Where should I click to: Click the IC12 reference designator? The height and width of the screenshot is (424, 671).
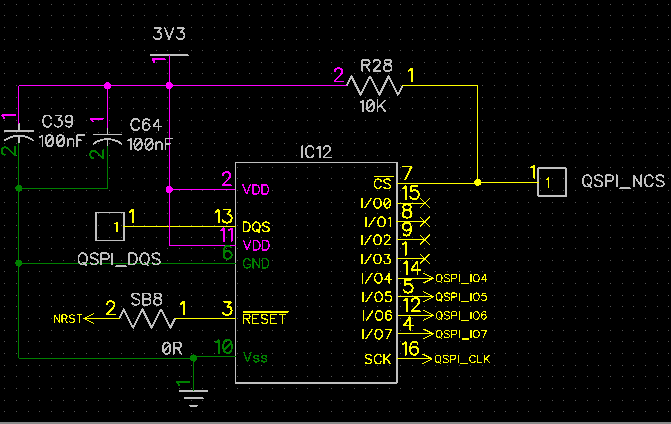click(316, 152)
